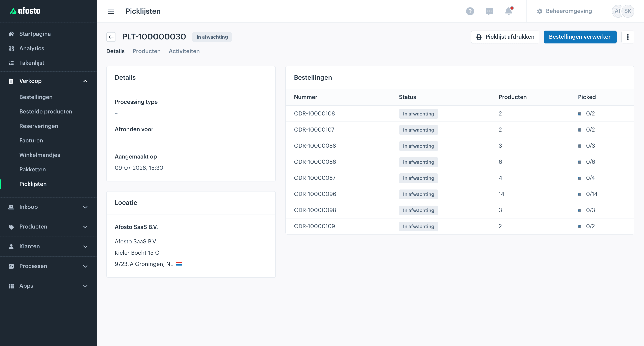Open Winkelmandjes in the sidebar

tap(39, 155)
